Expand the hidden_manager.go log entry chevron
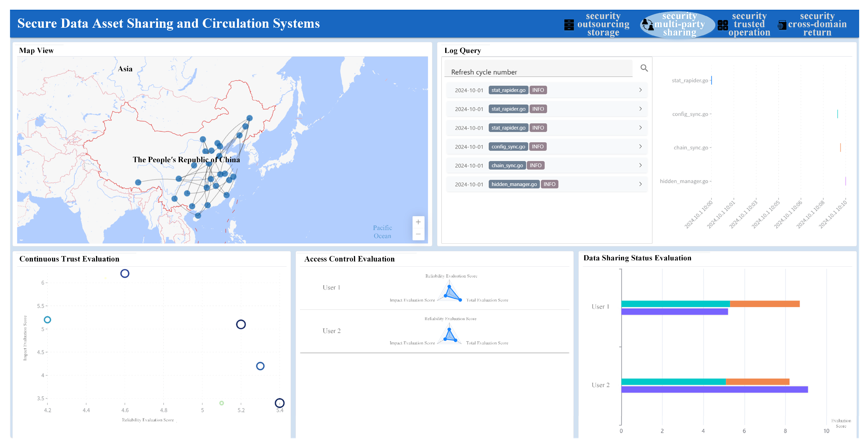This screenshot has height=448, width=868. pyautogui.click(x=640, y=184)
